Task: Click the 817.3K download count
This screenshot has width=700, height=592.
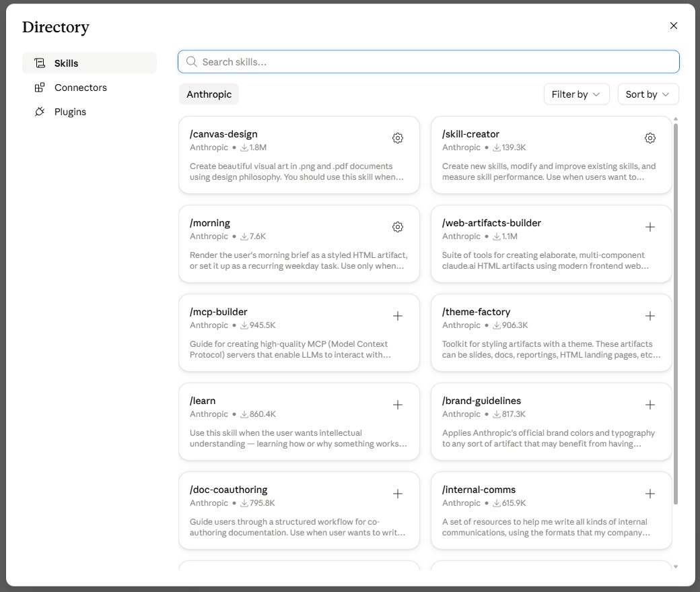Action: [514, 414]
